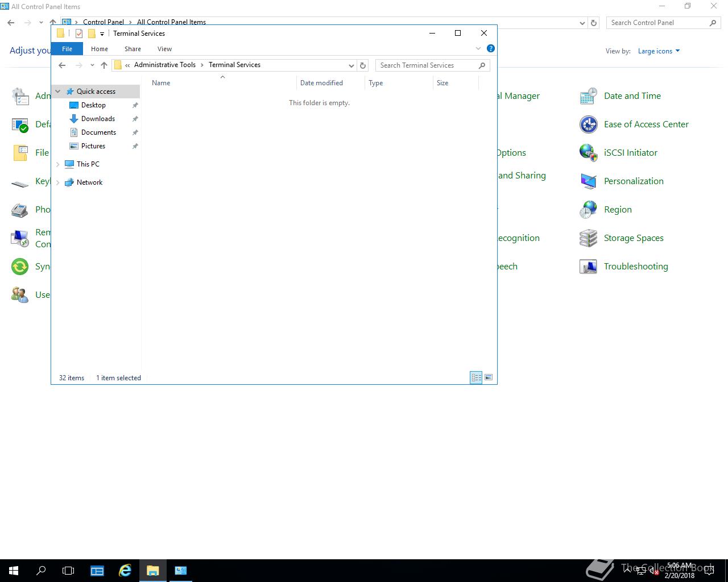Open address bar history dropdown in Explorer
728x582 pixels.
tap(351, 65)
